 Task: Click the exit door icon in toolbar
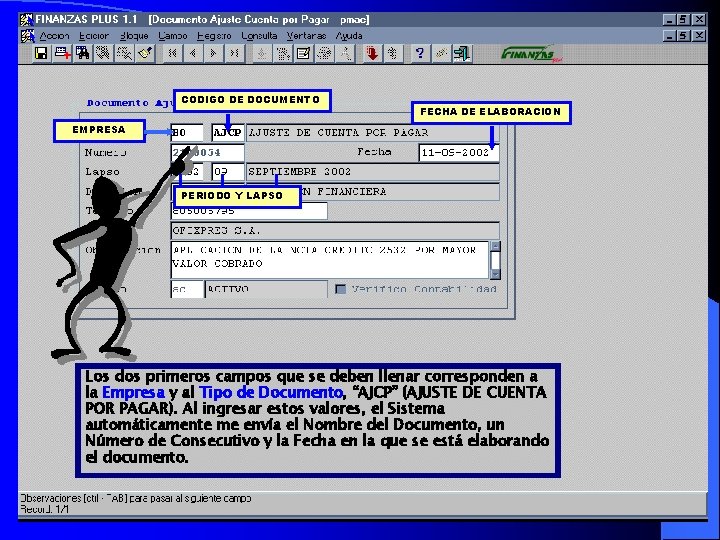pos(462,54)
